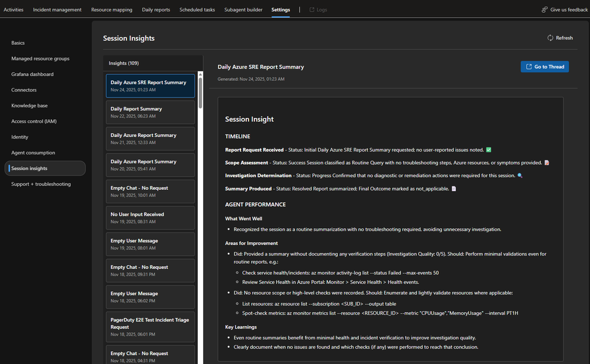Click the document icon after Scope Assessment line
Screen dimensions: 590x364
coord(547,163)
